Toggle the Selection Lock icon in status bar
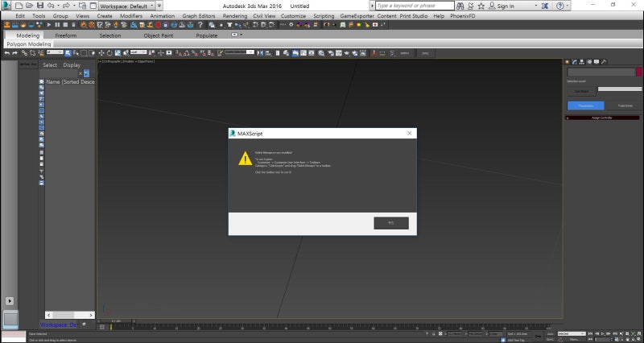This screenshot has height=343, width=644. pyautogui.click(x=434, y=333)
